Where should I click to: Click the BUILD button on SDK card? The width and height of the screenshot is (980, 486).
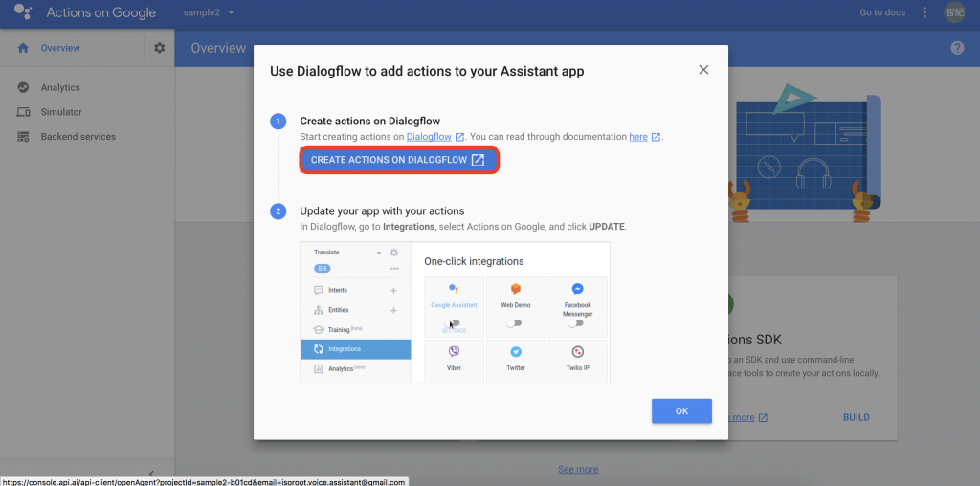click(856, 417)
